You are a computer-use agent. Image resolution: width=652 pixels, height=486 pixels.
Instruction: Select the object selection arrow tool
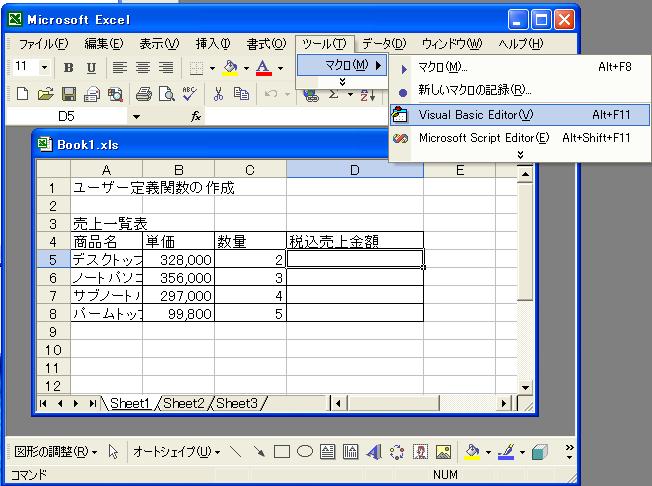pos(113,451)
